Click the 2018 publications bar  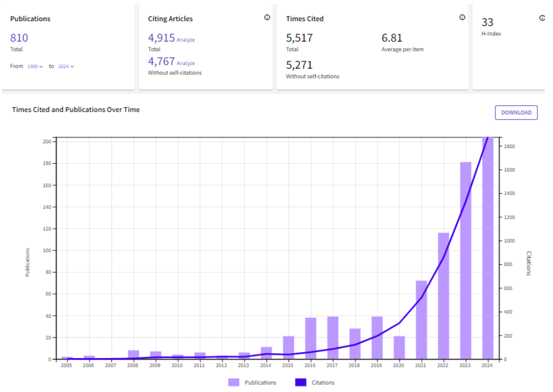(355, 344)
